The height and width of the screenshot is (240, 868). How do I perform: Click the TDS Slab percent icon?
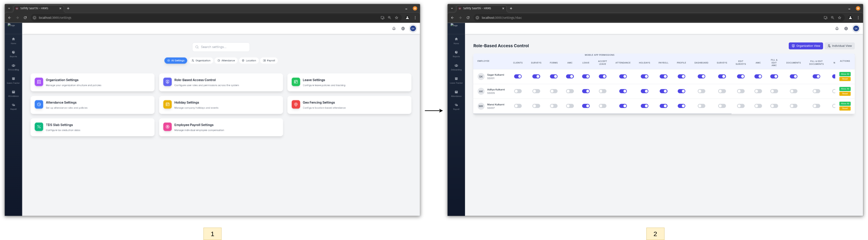click(x=39, y=127)
